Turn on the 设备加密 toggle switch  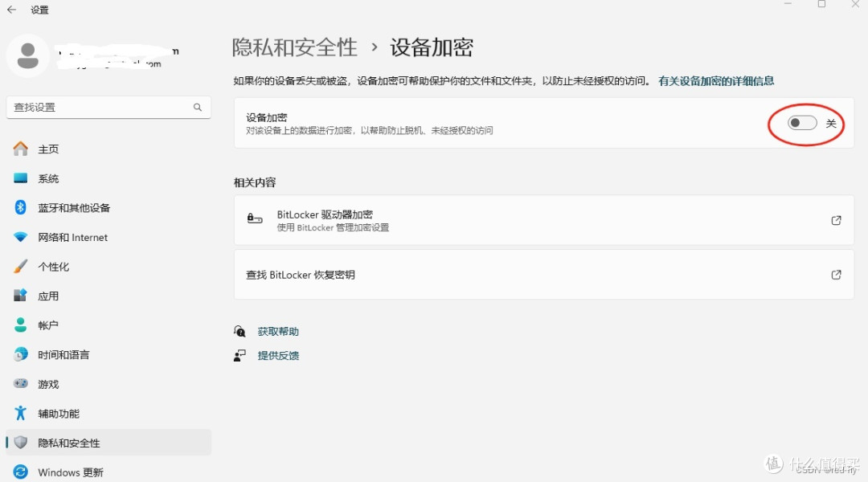802,123
